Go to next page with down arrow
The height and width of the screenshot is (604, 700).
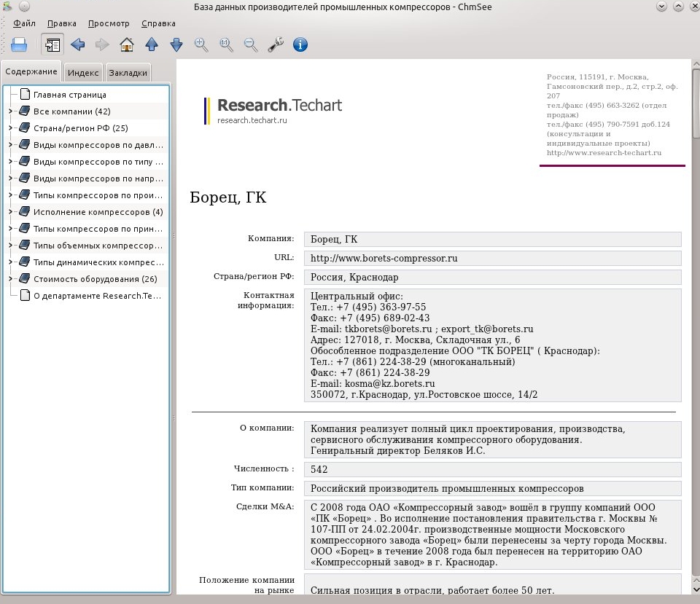176,44
